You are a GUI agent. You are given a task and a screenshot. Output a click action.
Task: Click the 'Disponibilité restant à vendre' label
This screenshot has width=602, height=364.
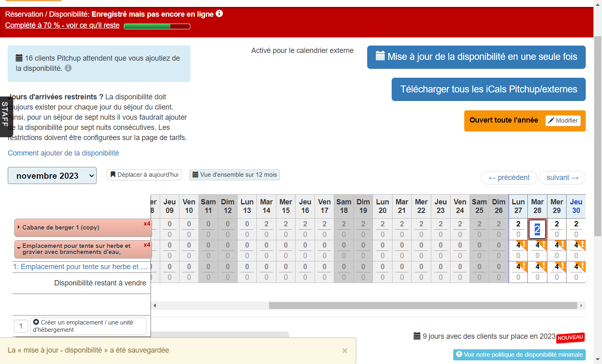pos(100,283)
